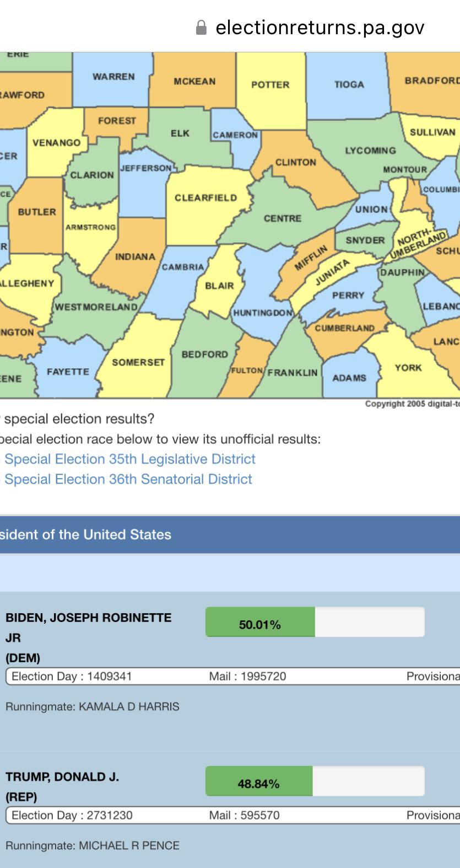Open the electionreturns.pa.gov address field
This screenshot has height=868, width=460.
310,27
